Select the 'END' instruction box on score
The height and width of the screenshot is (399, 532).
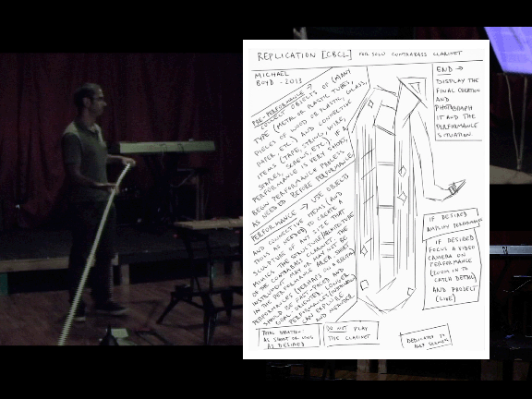pos(458,102)
